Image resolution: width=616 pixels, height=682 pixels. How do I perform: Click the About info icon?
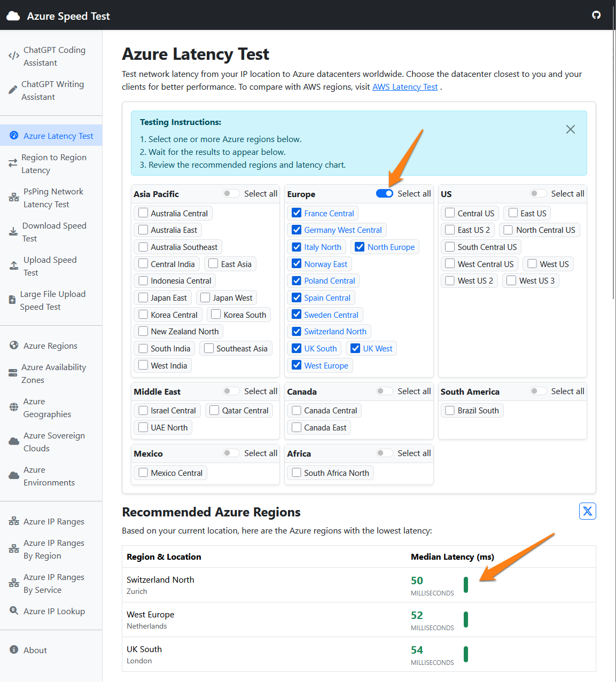[x=14, y=650]
